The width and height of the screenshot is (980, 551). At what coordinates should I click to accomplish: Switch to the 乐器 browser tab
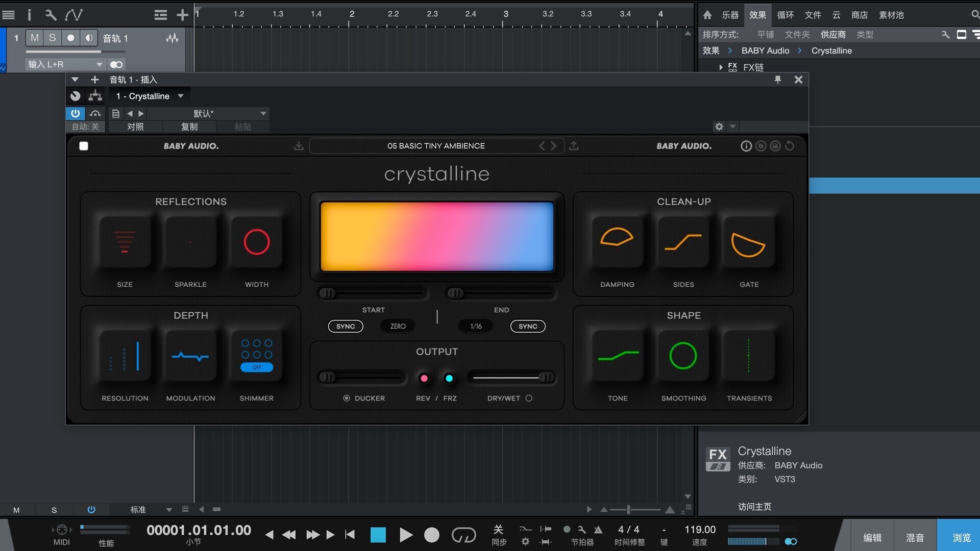point(730,15)
